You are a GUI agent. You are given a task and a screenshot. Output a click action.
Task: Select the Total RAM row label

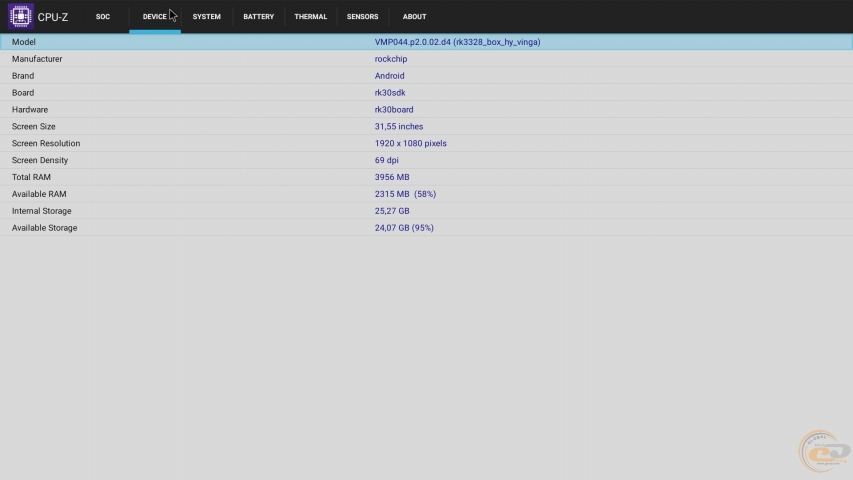[x=31, y=177]
